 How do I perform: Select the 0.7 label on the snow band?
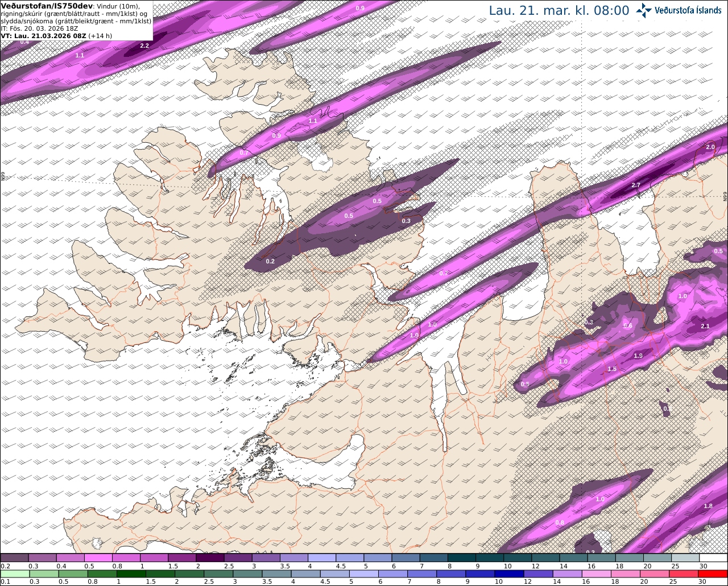[243, 152]
